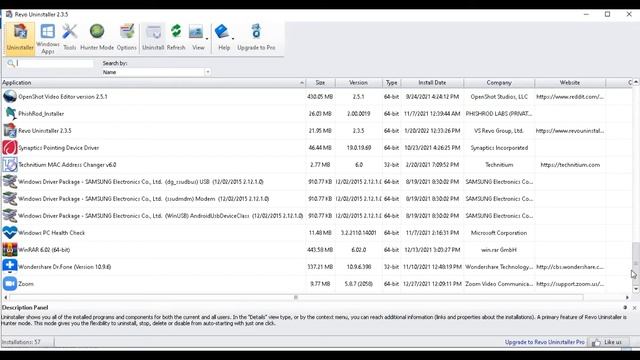The width and height of the screenshot is (640, 360).
Task: Click the support.zoom.us website cell
Action: (570, 284)
